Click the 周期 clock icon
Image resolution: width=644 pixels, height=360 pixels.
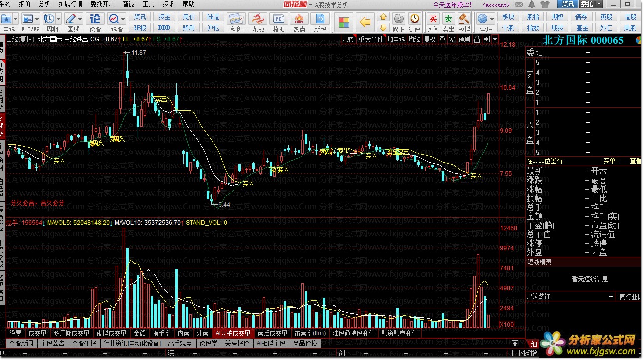pos(49,19)
